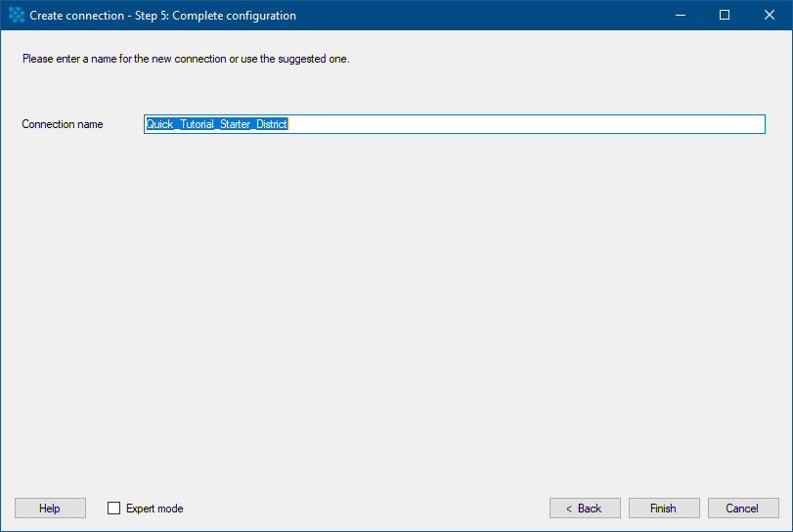The height and width of the screenshot is (532, 793).
Task: Click the instruction text about naming the connection
Action: click(x=186, y=59)
